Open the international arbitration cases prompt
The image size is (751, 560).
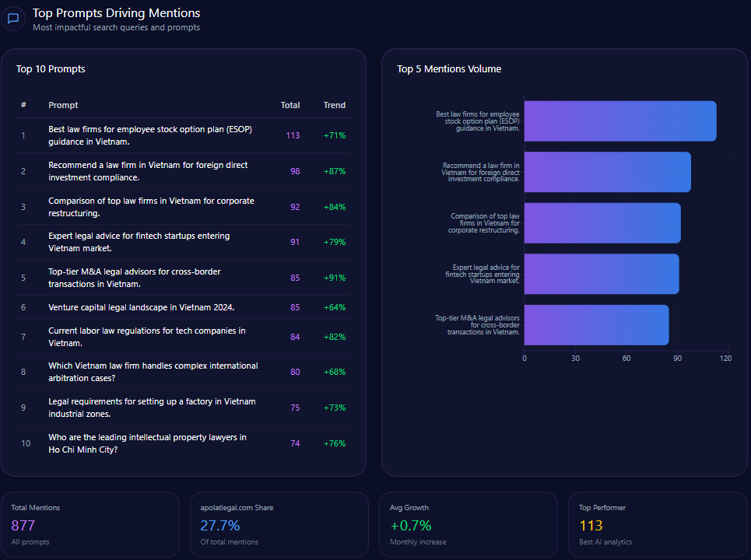click(153, 372)
